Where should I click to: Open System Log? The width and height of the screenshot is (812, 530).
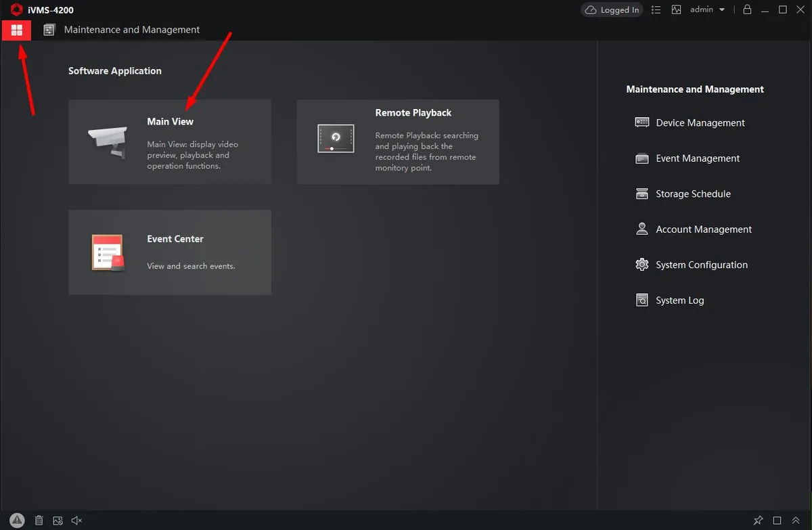click(x=669, y=301)
